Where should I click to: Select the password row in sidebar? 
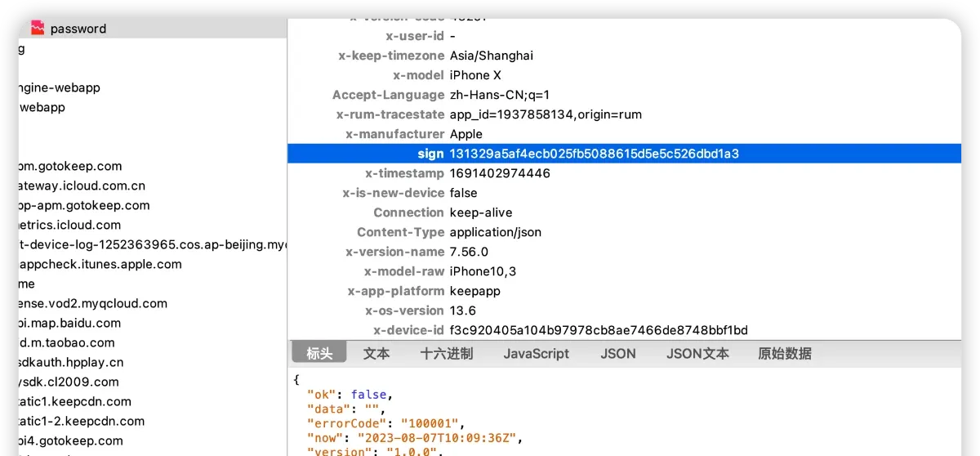click(153, 29)
